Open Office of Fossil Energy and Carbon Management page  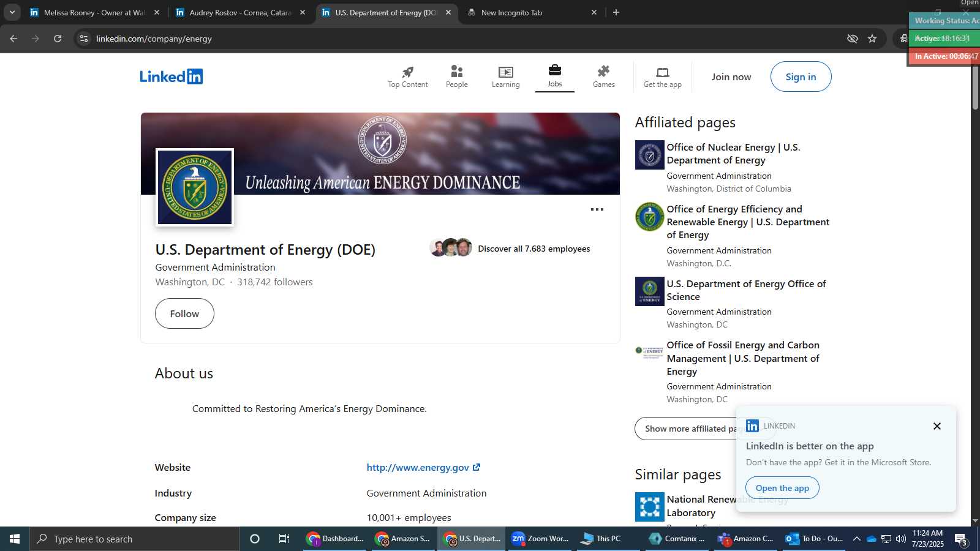(x=743, y=358)
